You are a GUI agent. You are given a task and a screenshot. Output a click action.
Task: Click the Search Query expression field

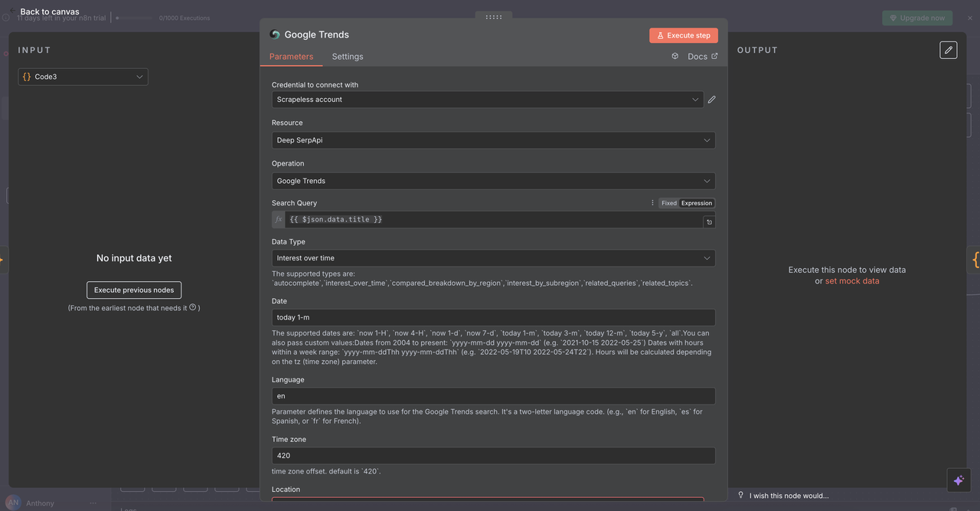coord(494,220)
